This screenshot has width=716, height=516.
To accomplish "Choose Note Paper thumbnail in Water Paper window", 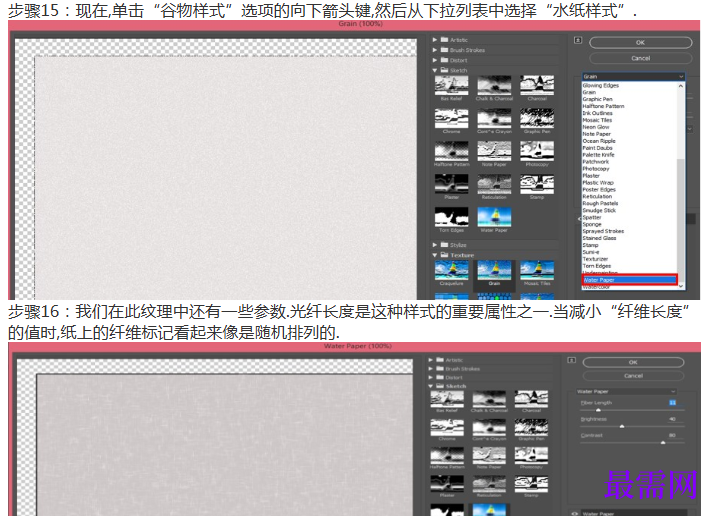I will click(489, 455).
